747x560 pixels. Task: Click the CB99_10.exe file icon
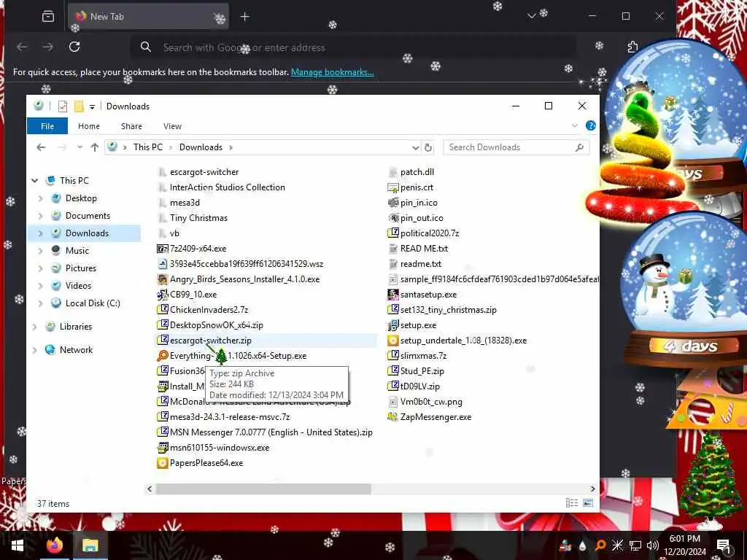[163, 295]
